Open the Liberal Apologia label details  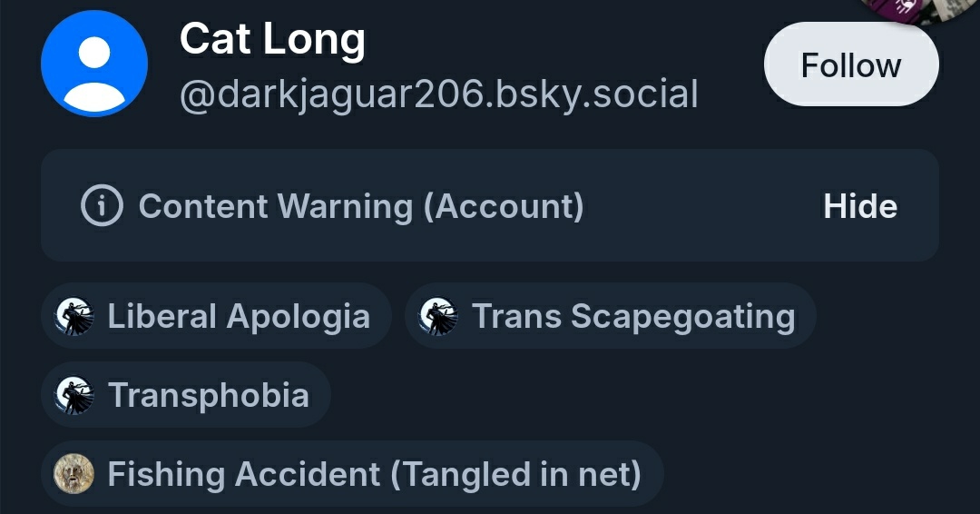click(x=239, y=316)
